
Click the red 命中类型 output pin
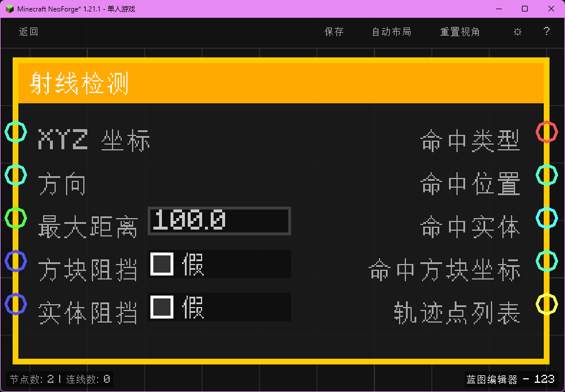(547, 131)
